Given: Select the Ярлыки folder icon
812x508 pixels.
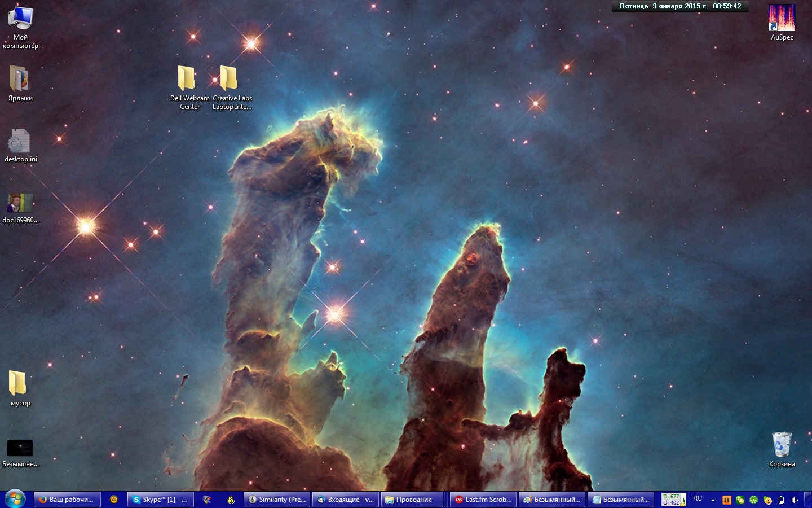Looking at the screenshot, I should point(20,84).
